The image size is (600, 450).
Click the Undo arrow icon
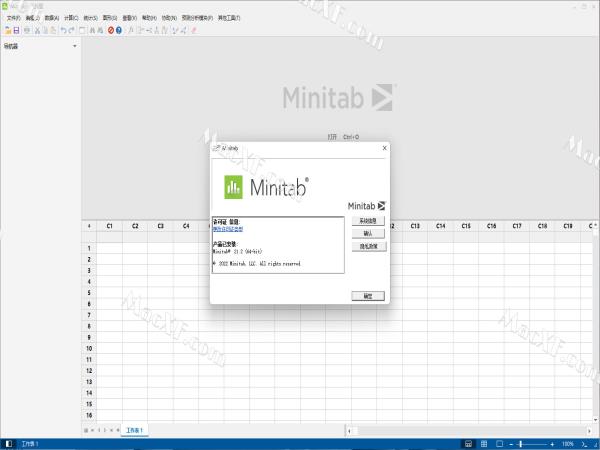[x=64, y=30]
